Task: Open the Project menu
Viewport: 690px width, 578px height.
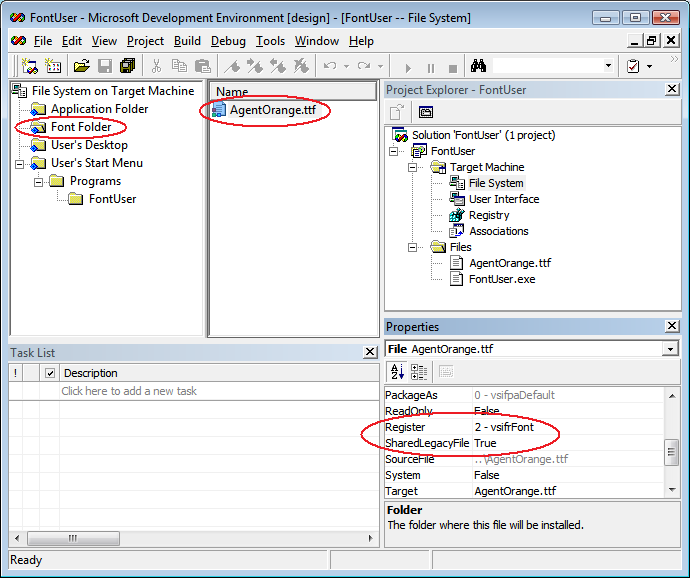Action: click(145, 41)
